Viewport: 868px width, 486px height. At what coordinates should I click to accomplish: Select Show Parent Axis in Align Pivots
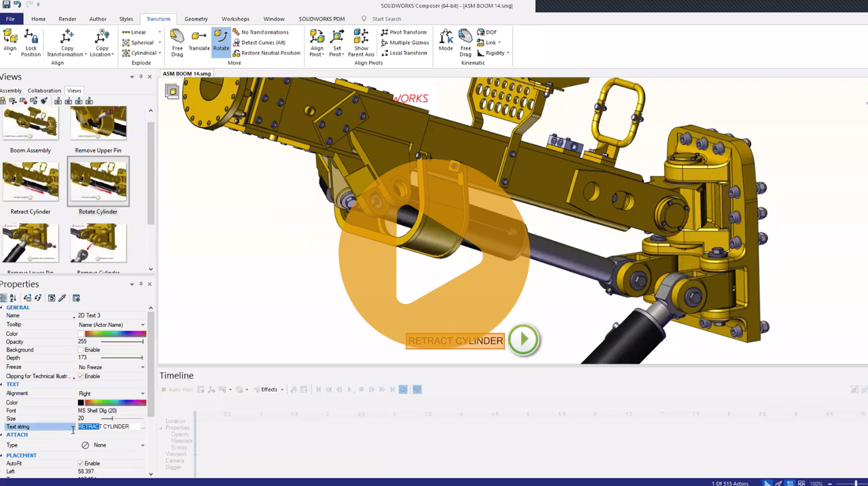click(361, 43)
